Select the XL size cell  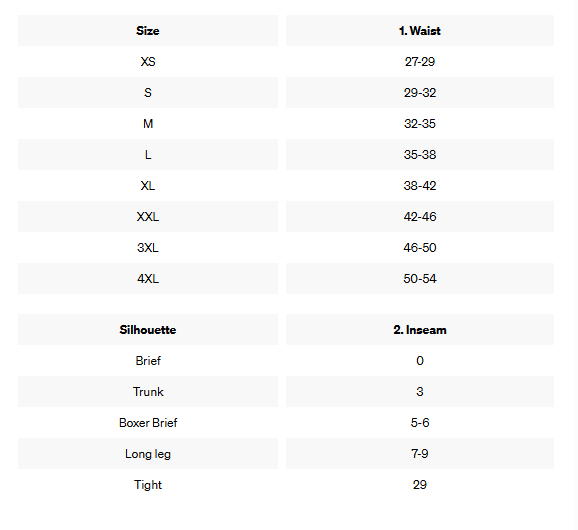coord(148,185)
